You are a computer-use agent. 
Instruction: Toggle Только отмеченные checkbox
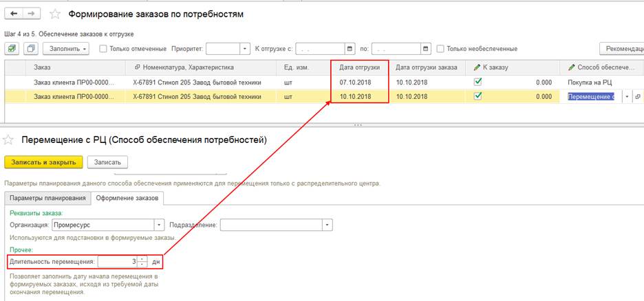[103, 49]
